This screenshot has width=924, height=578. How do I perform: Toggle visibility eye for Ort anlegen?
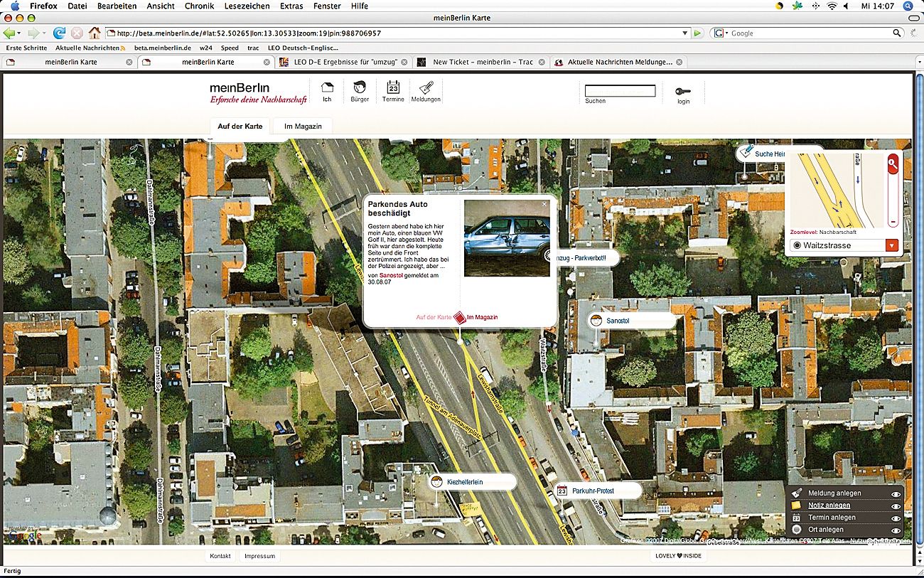pyautogui.click(x=896, y=530)
